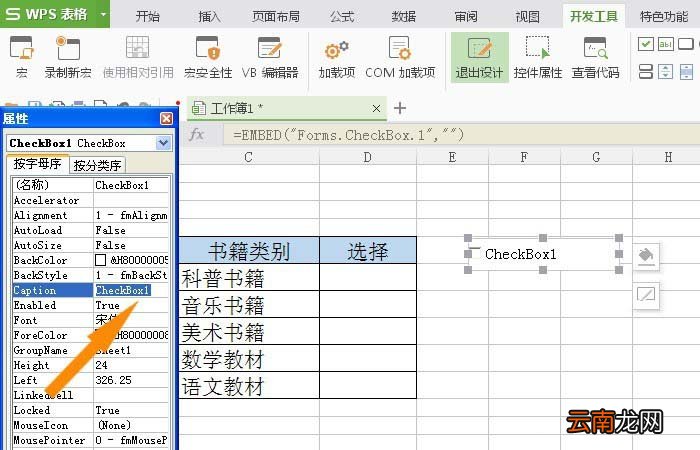Viewport: 700px width, 450px height.
Task: Click the formula bar EMBED formula
Action: pos(348,134)
